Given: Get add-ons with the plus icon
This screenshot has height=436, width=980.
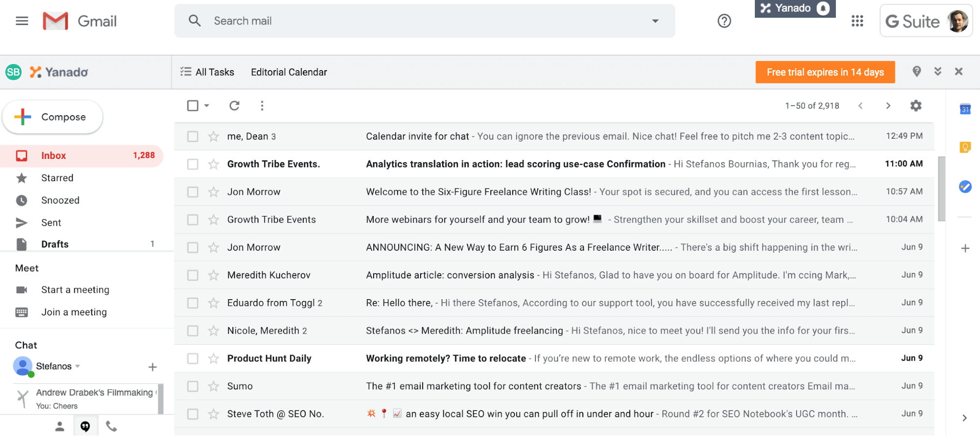Looking at the screenshot, I should click(965, 248).
